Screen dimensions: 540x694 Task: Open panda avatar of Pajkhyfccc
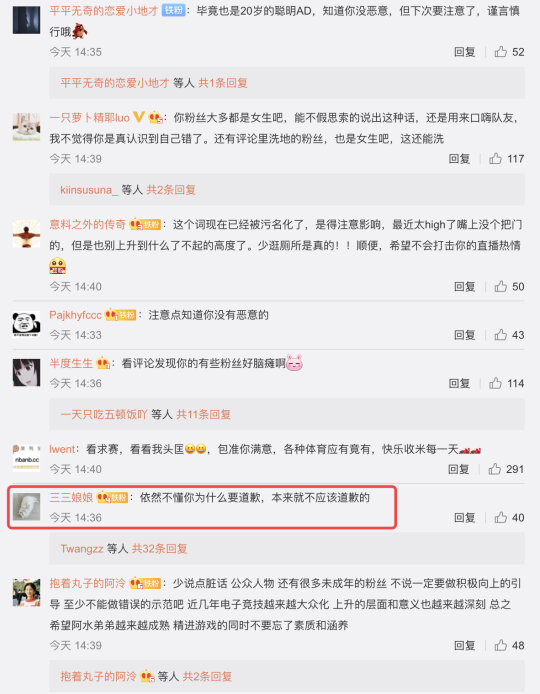point(26,324)
